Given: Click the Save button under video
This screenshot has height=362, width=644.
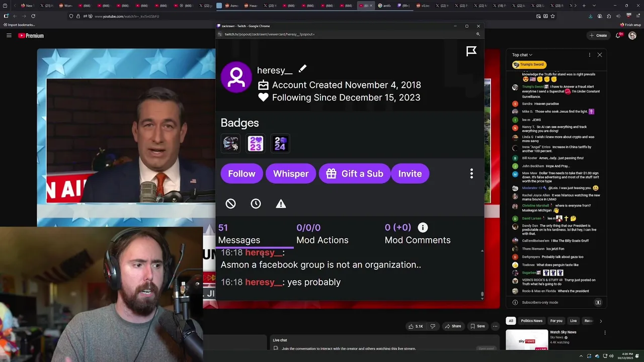Looking at the screenshot, I should pos(477,326).
